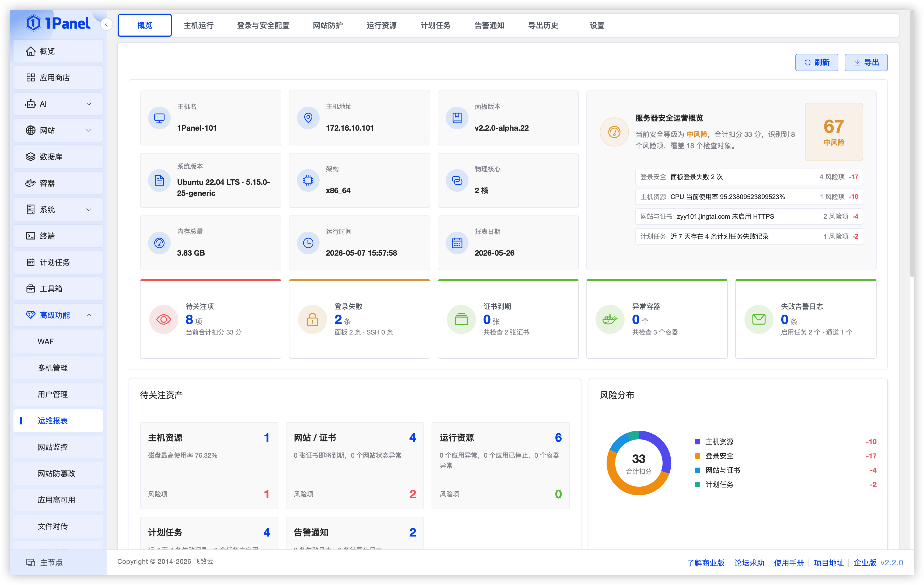Select the 导出历史 tab
The height and width of the screenshot is (585, 924).
(543, 25)
